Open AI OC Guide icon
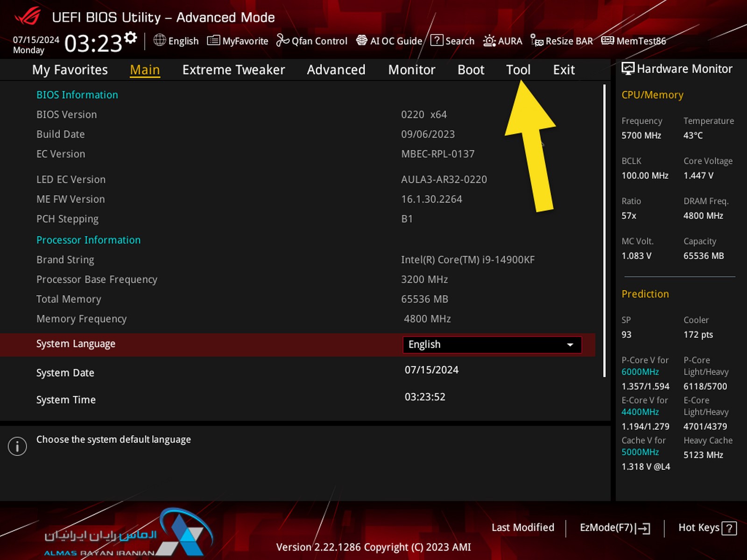This screenshot has width=747, height=560. tap(362, 41)
